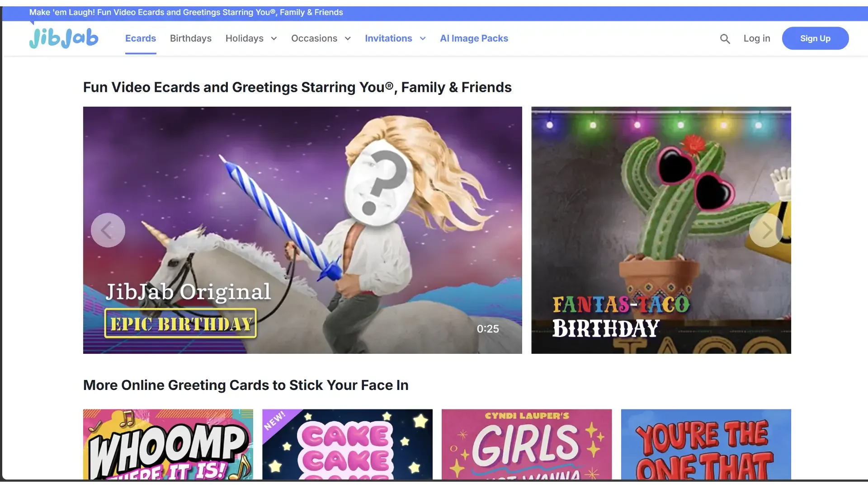Open the Birthdays menu item

pos(191,38)
